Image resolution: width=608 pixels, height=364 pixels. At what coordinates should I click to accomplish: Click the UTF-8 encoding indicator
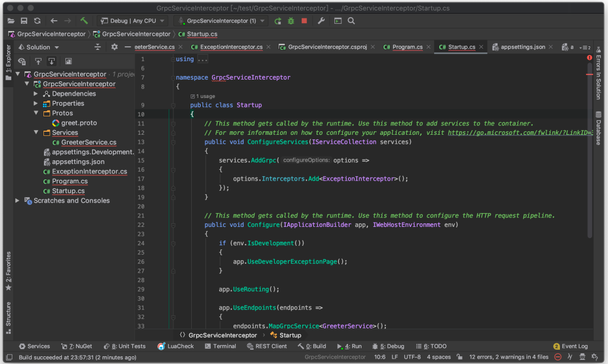pyautogui.click(x=412, y=357)
